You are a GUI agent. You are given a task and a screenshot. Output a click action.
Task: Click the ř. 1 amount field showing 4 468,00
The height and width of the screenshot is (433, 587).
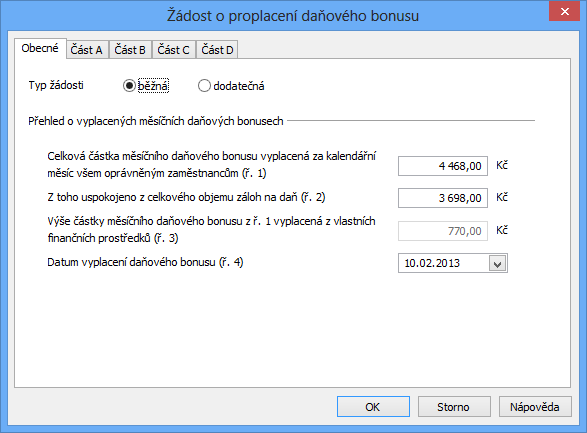(443, 166)
